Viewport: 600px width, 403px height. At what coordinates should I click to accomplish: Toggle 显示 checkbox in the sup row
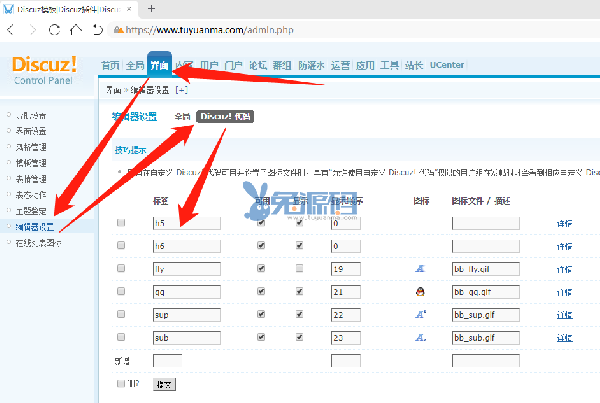point(299,314)
